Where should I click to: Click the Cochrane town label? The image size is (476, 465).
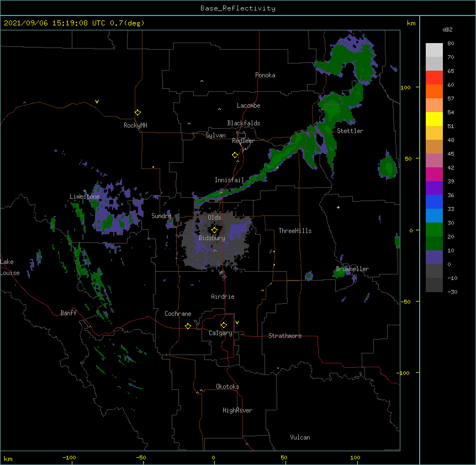tap(178, 314)
